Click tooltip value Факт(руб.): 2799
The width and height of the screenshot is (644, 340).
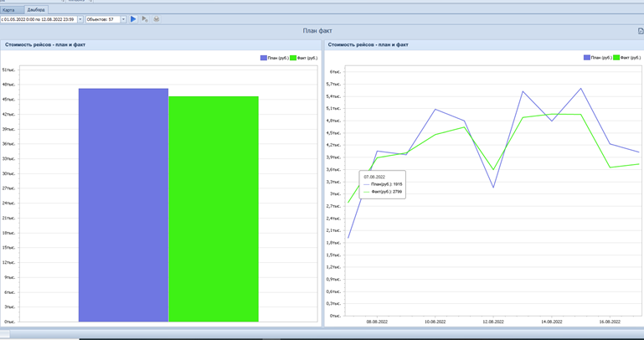click(386, 192)
